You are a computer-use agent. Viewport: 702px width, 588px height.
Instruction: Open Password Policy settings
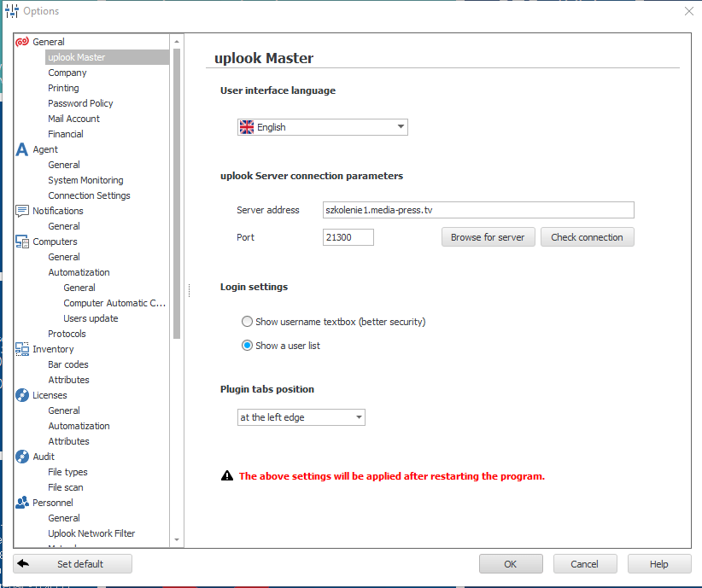[80, 103]
